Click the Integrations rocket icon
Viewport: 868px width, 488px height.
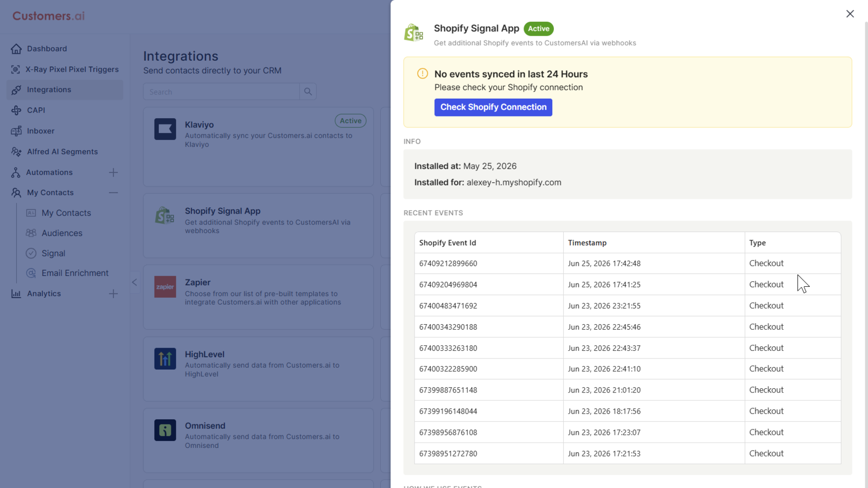pyautogui.click(x=16, y=90)
